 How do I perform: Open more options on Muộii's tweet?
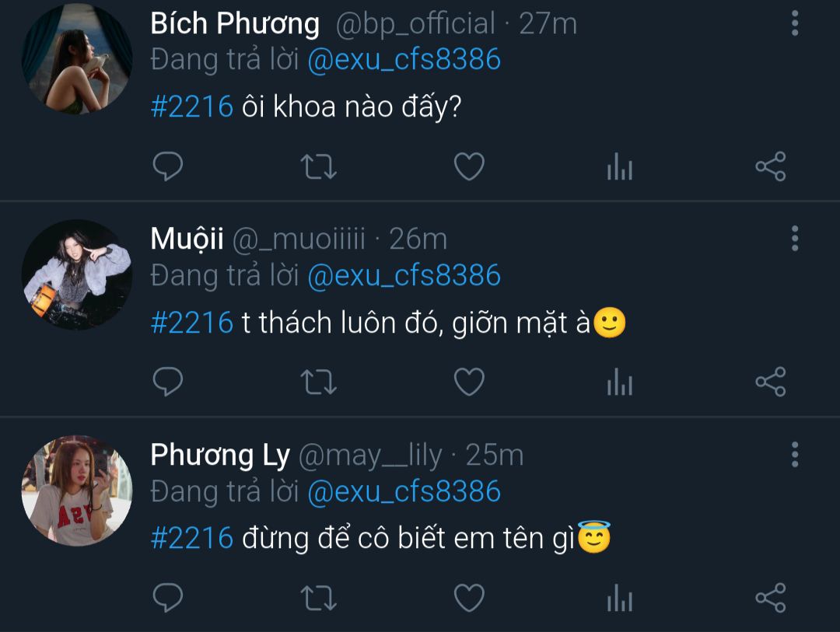(x=794, y=238)
